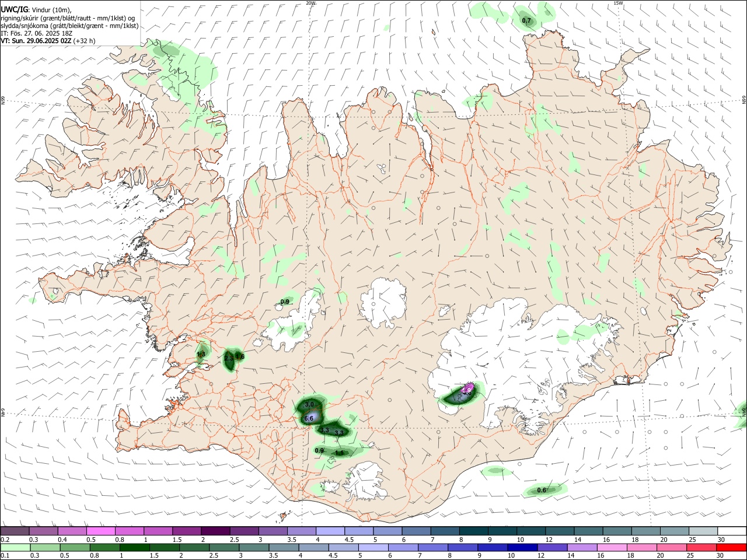Click the 1.3 precipitation value in the west
Screen dimensions: 747x560
(201, 354)
